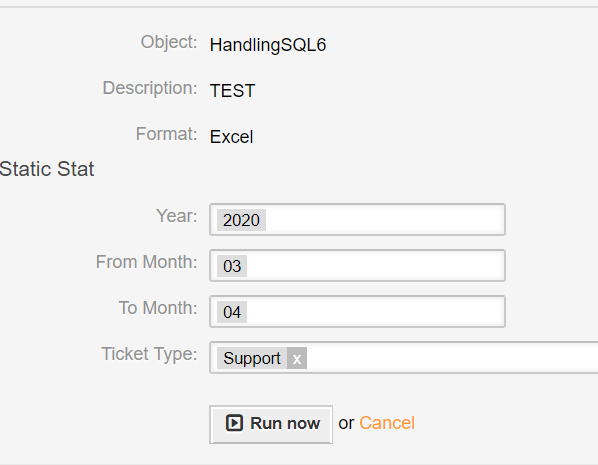Click the Excel format value

point(231,137)
